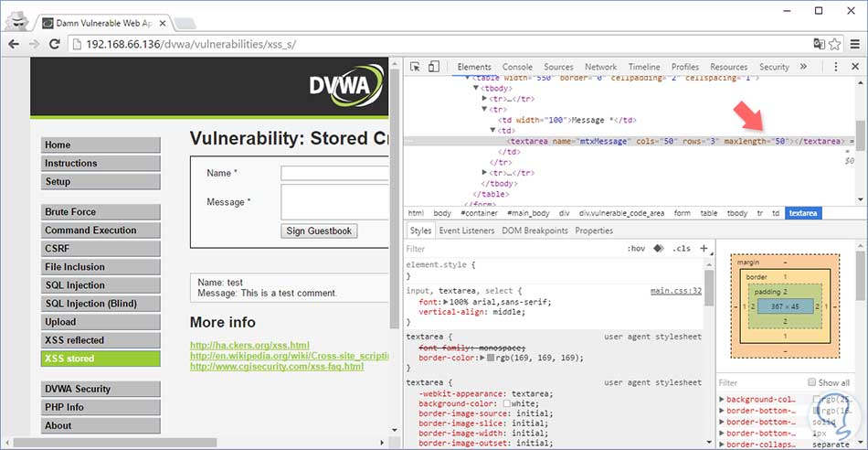This screenshot has width=868, height=450.
Task: Open DVWA Security settings page
Action: pos(101,389)
